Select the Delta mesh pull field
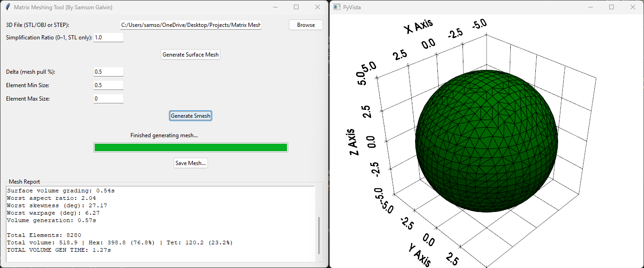The height and width of the screenshot is (268, 644). (108, 71)
